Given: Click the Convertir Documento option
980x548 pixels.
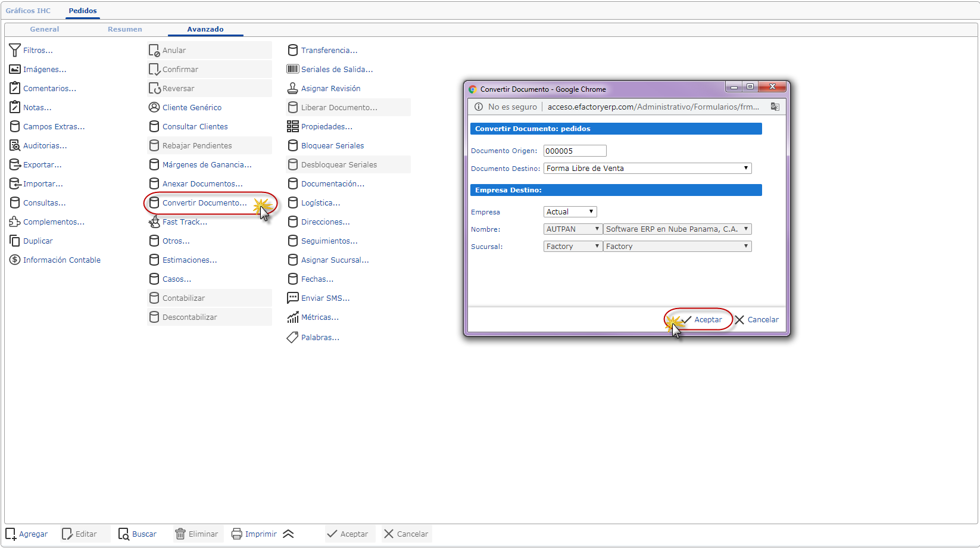Looking at the screenshot, I should tap(204, 203).
